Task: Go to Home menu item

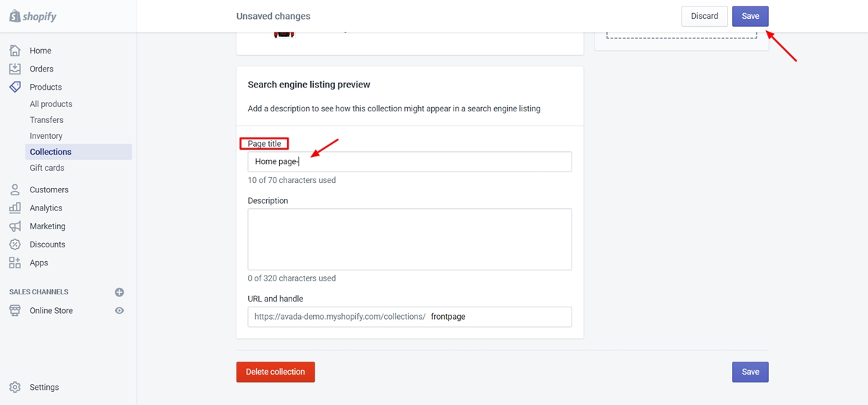Action: coord(41,51)
